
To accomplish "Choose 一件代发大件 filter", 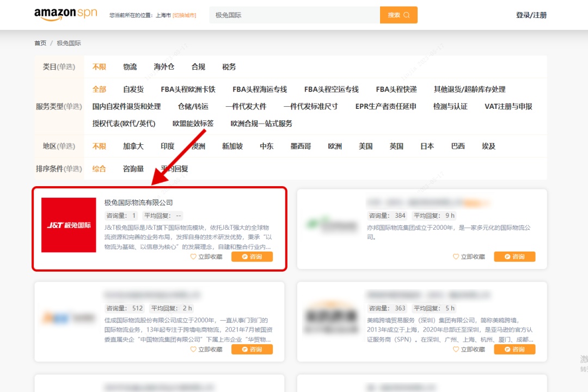I will pos(246,107).
